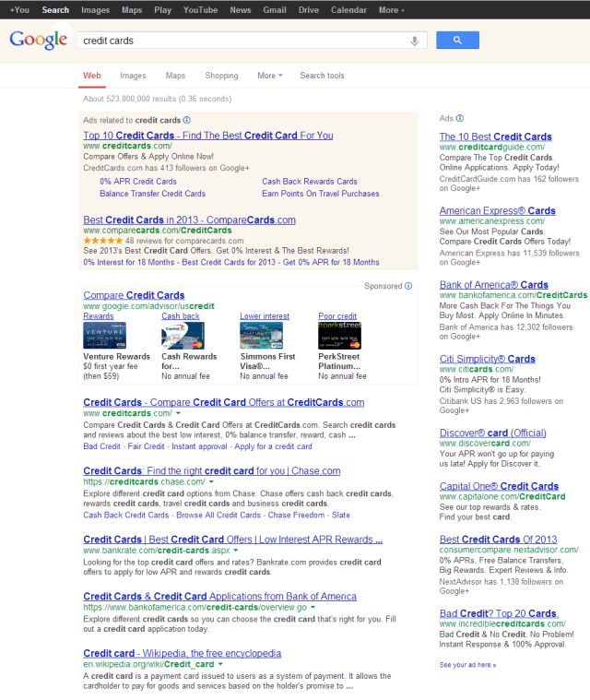This screenshot has height=700, width=590.
Task: Click the 'Instant approval' sublink
Action: (199, 446)
